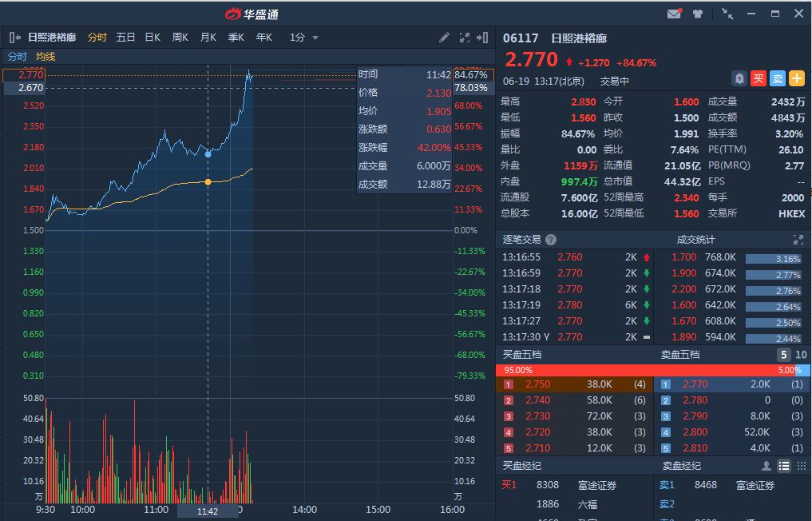Switch broker queue to list view
The width and height of the screenshot is (812, 521).
[x=783, y=466]
